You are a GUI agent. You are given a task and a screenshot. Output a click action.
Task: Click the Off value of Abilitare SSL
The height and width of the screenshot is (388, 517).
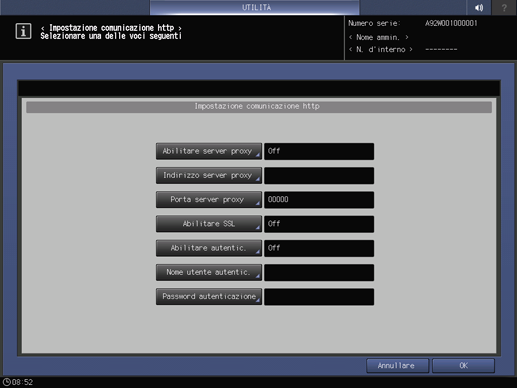point(319,224)
